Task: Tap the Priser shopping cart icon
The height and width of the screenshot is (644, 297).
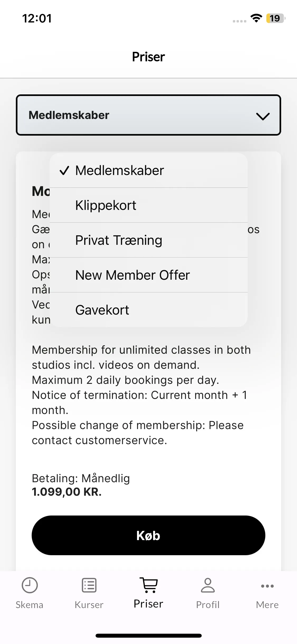Action: tap(149, 585)
